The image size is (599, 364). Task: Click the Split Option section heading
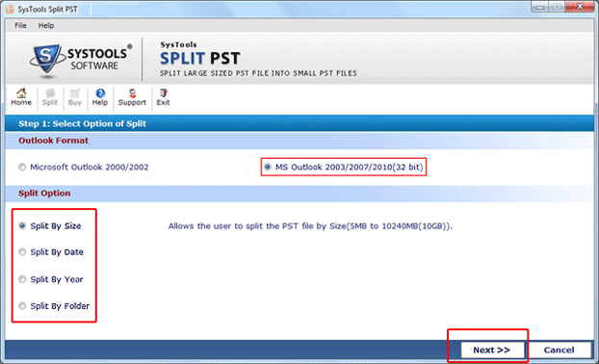coord(44,194)
